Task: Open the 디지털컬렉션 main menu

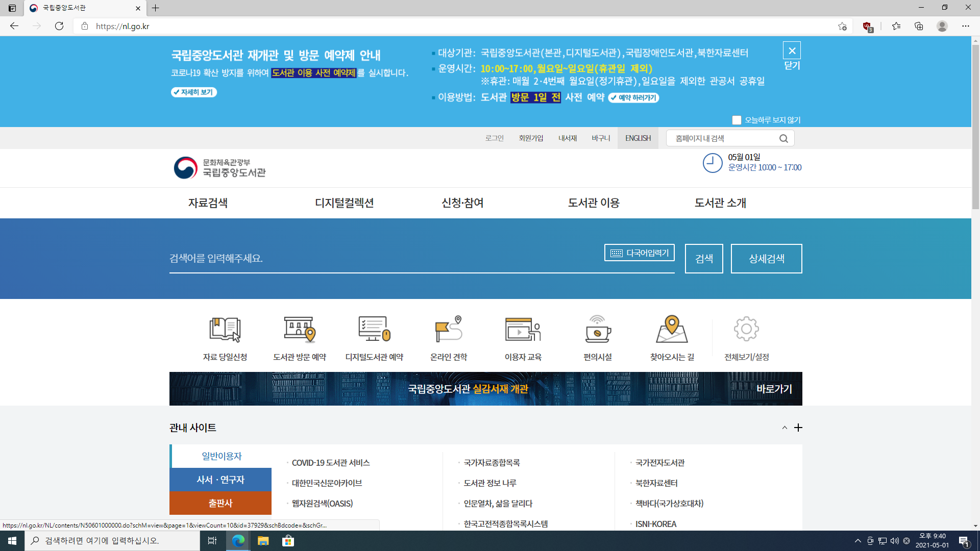Action: [x=345, y=203]
